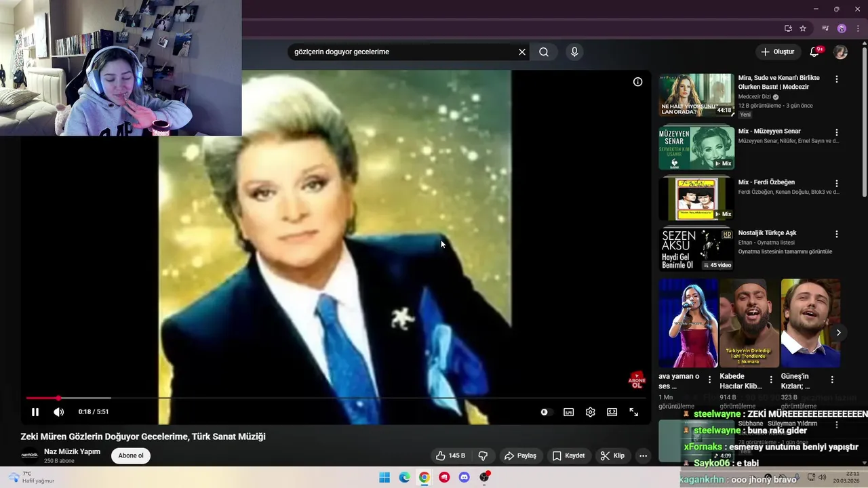Open YouTube notifications bell

pos(814,52)
